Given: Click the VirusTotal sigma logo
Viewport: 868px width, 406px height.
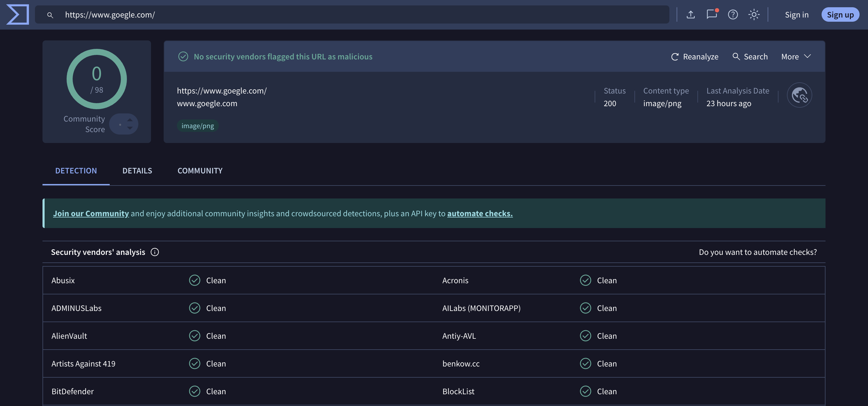Looking at the screenshot, I should [17, 14].
